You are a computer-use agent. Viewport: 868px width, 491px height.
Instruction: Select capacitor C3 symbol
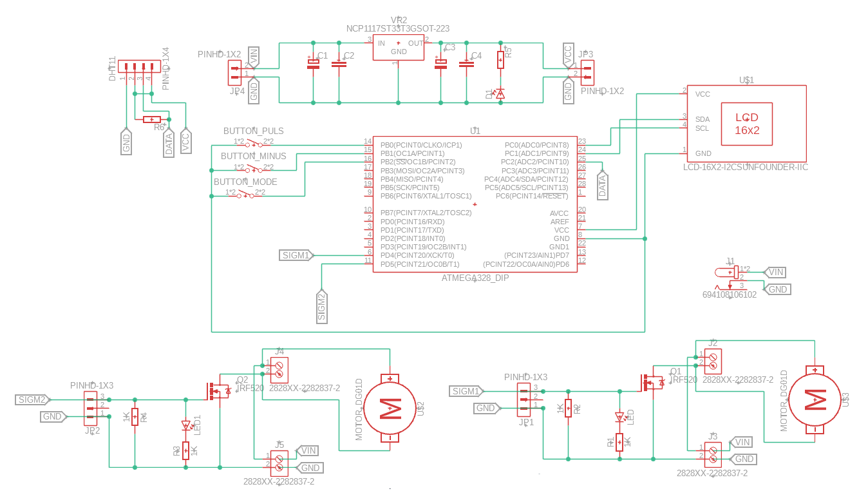click(441, 63)
